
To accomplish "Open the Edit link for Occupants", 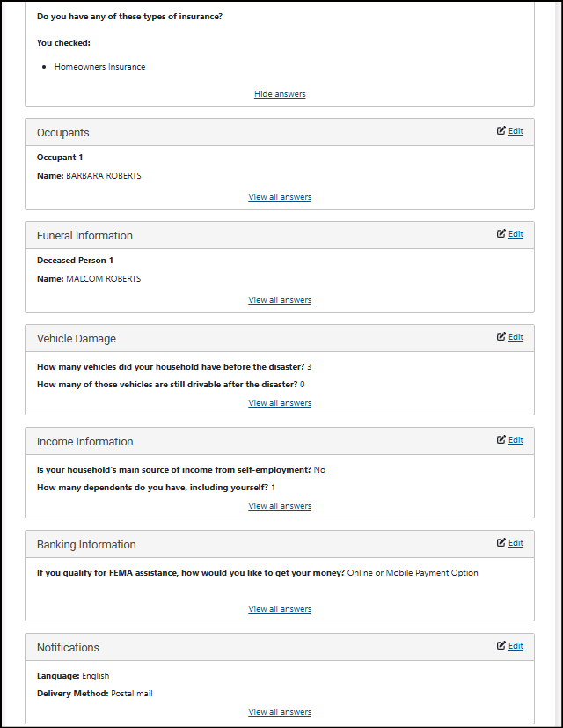I will point(515,131).
